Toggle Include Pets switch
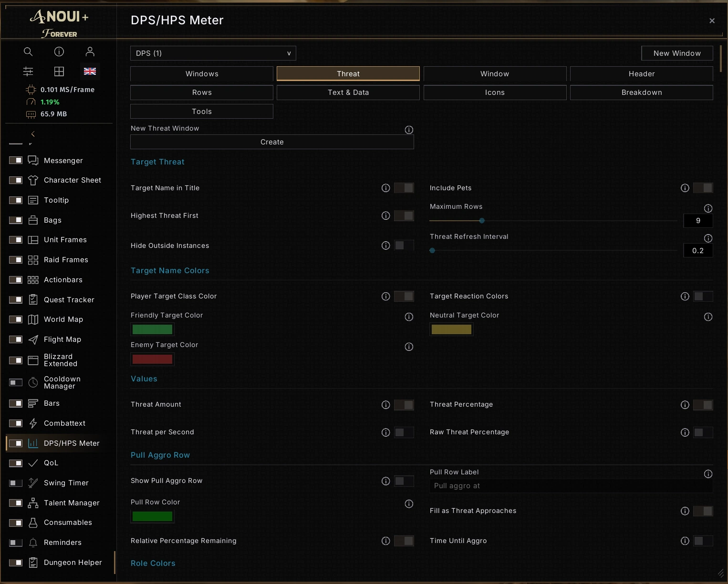 [703, 188]
